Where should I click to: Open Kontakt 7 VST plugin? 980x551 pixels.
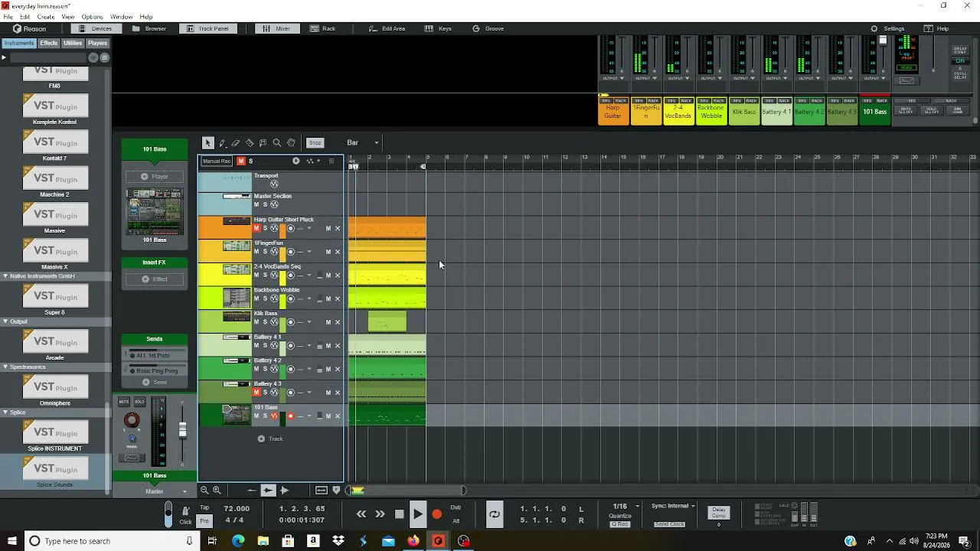55,142
